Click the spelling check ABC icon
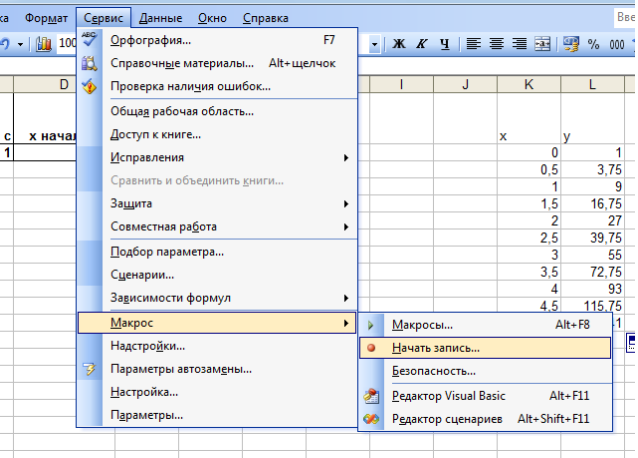This screenshot has height=458, width=638. point(89,39)
